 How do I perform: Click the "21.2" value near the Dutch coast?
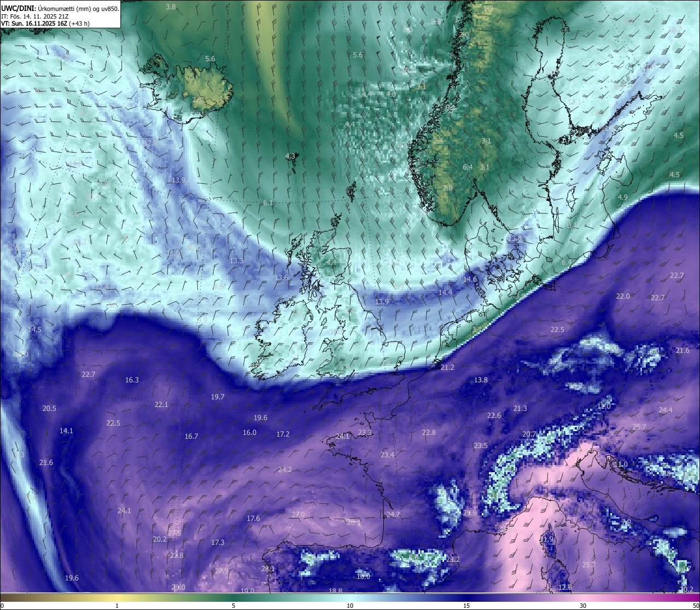447,368
